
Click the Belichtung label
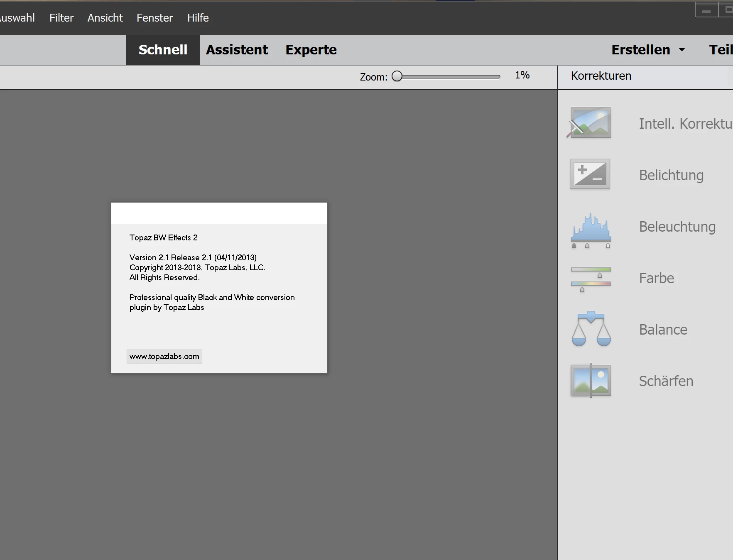point(671,175)
